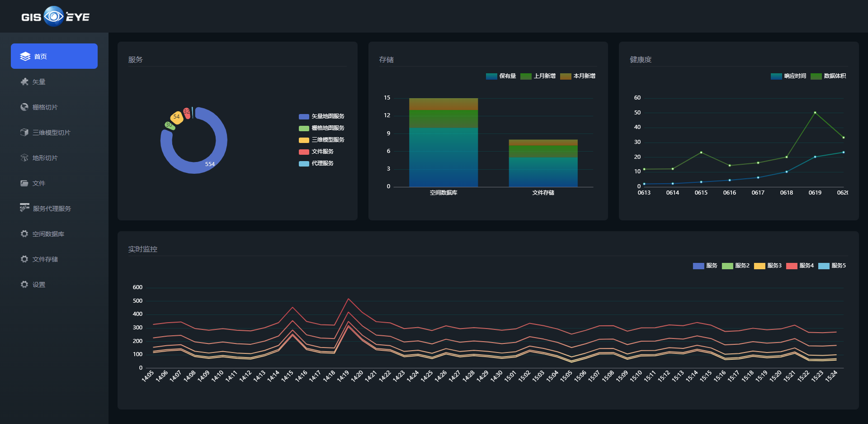Click the terrain icon beside 地形切片
This screenshot has height=424, width=868.
pos(24,157)
